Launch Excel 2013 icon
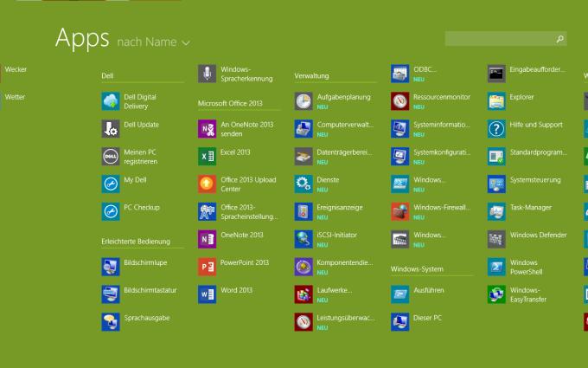The image size is (588, 368). click(x=207, y=157)
